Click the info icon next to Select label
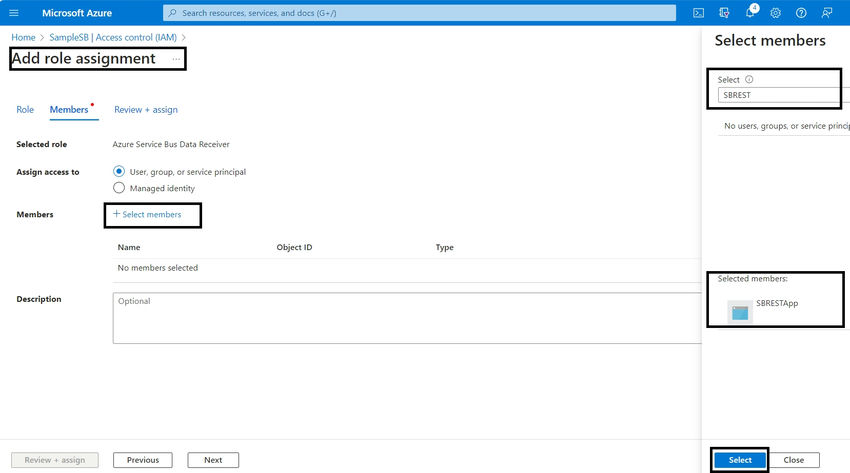The width and height of the screenshot is (850, 473). pyautogui.click(x=749, y=79)
